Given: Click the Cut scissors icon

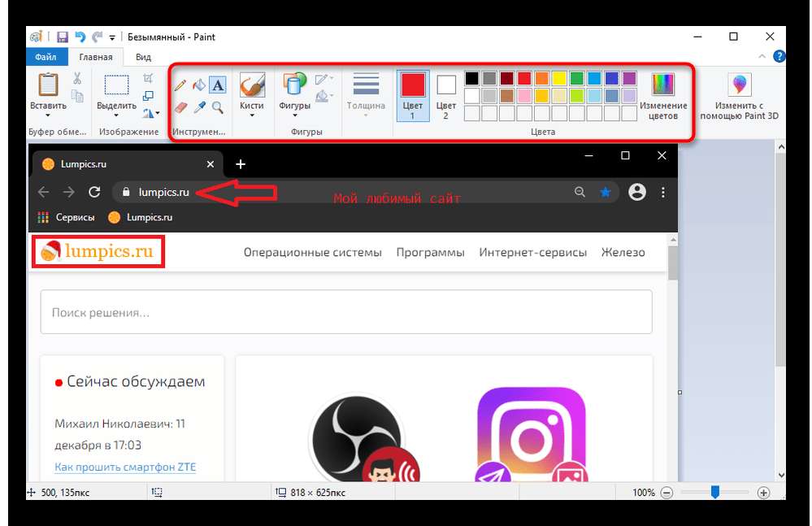Looking at the screenshot, I should [77, 78].
